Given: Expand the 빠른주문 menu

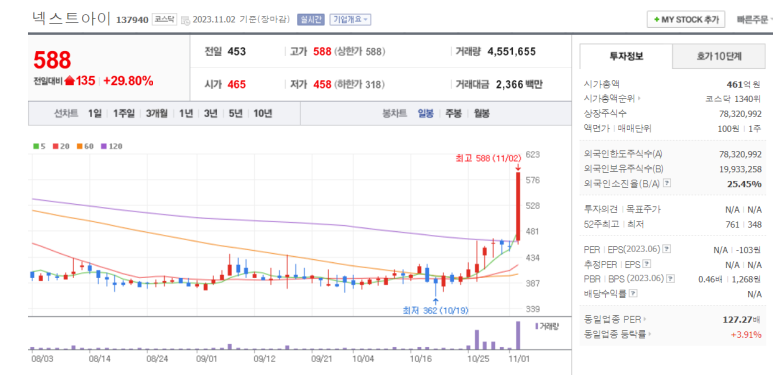Looking at the screenshot, I should click(754, 20).
